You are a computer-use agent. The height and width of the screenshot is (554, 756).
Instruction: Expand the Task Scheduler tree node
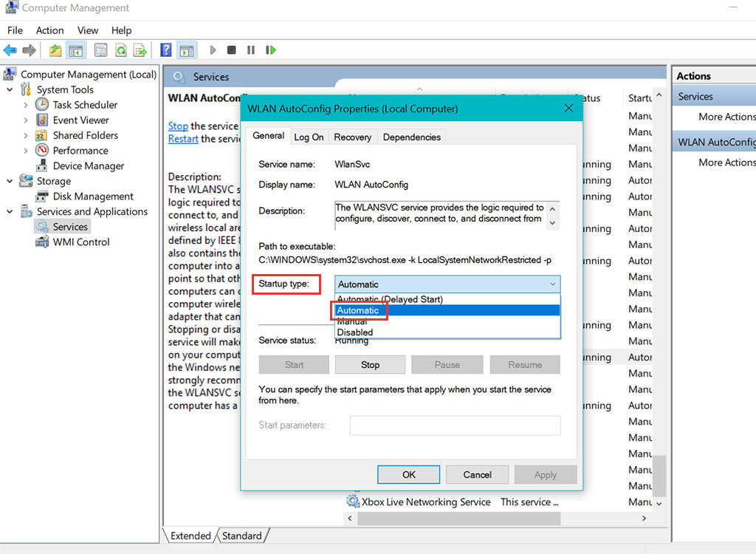click(26, 105)
